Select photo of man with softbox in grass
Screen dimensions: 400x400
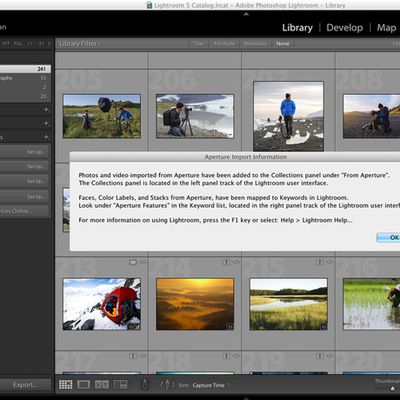102,116
